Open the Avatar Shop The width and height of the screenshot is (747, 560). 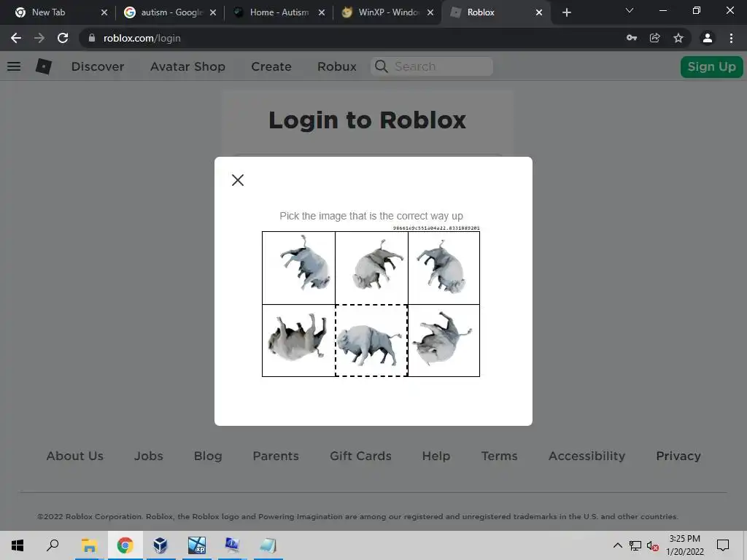(187, 66)
